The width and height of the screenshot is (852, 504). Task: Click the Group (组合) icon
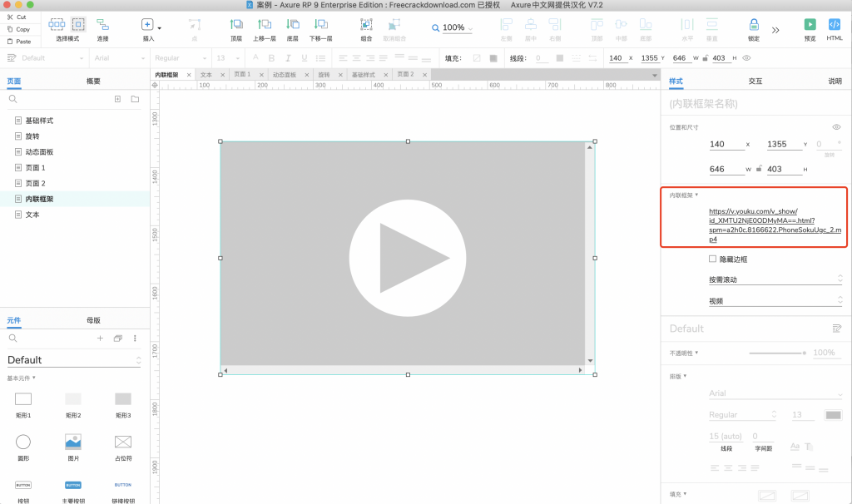(x=366, y=26)
